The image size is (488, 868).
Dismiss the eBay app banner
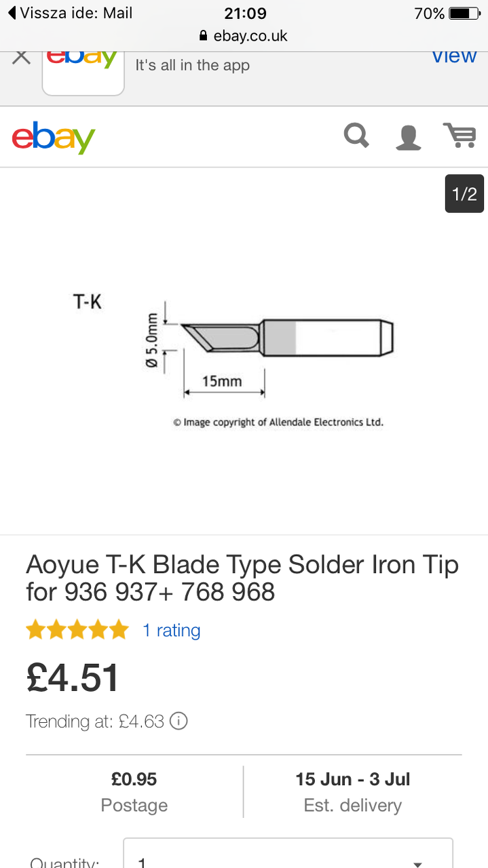tap(21, 58)
